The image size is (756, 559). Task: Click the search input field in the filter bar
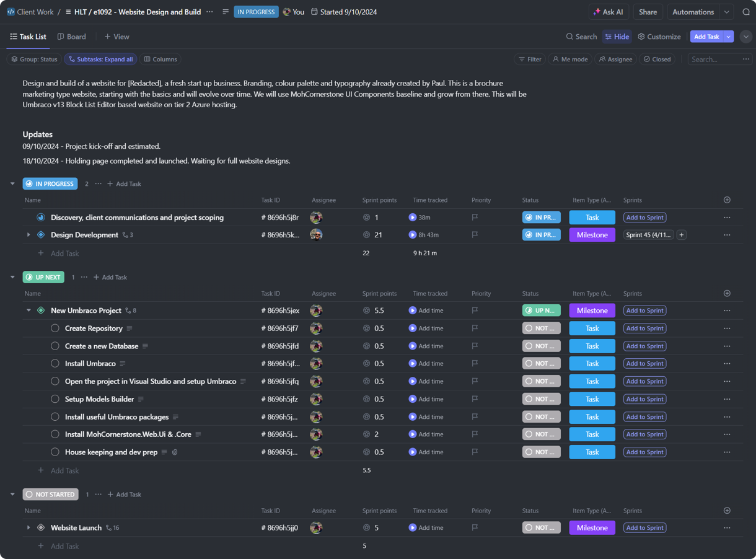(x=716, y=59)
